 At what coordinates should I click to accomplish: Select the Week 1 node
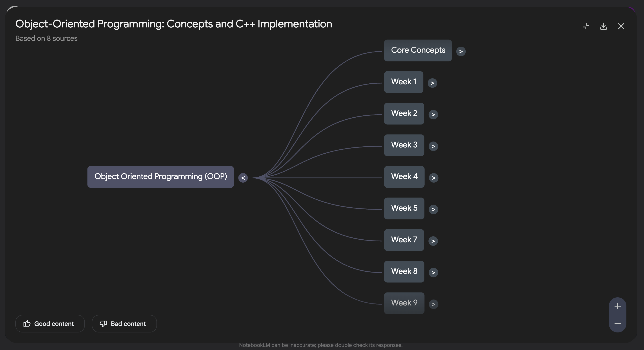(x=404, y=82)
